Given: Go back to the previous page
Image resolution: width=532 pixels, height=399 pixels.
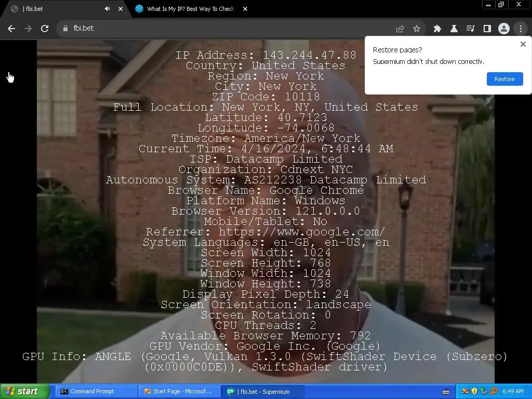Looking at the screenshot, I should pyautogui.click(x=11, y=29).
